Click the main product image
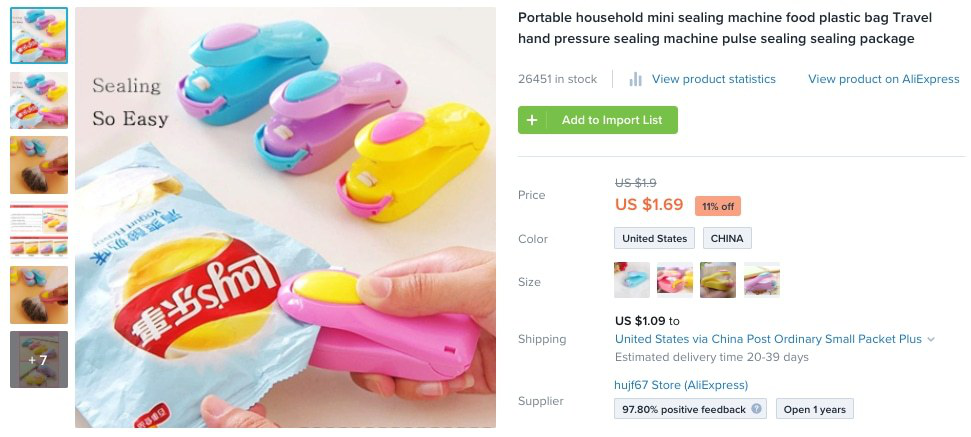This screenshot has height=437, width=971. (x=285, y=220)
